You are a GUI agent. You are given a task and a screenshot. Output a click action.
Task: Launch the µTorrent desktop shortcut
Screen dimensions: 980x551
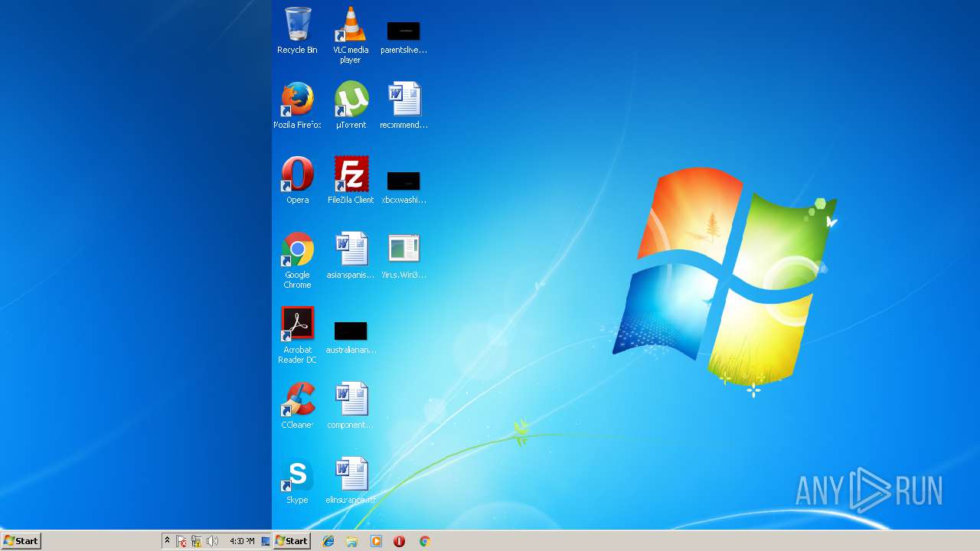click(351, 106)
